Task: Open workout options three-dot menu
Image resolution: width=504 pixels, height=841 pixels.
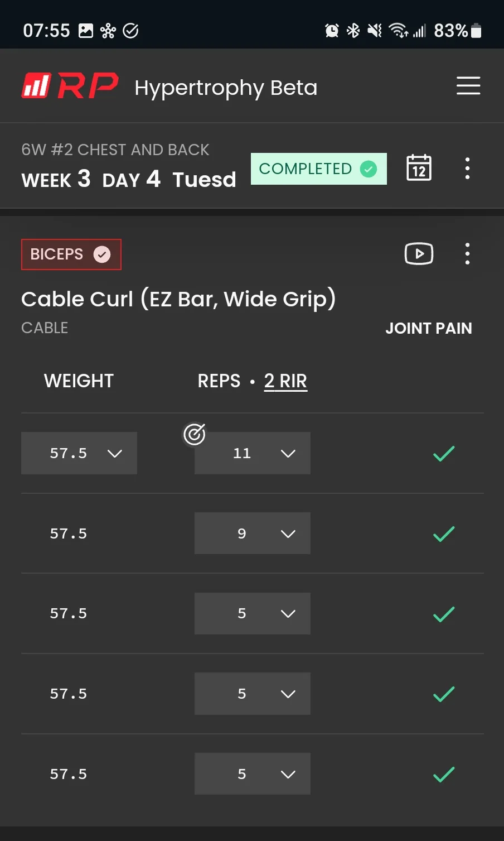Action: click(467, 168)
